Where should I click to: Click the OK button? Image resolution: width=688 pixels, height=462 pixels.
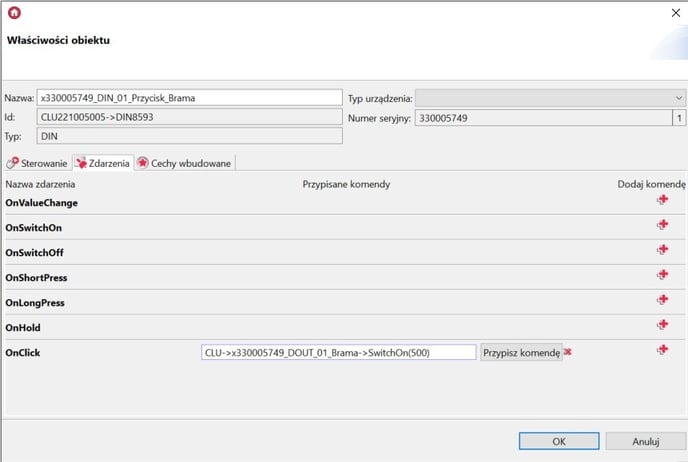click(x=559, y=441)
